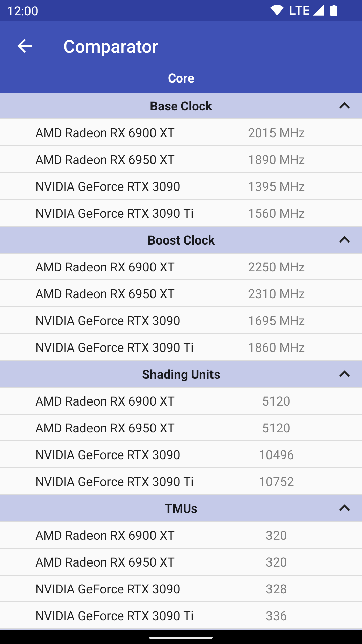Select the Core section heading
The width and height of the screenshot is (362, 644).
[x=181, y=78]
